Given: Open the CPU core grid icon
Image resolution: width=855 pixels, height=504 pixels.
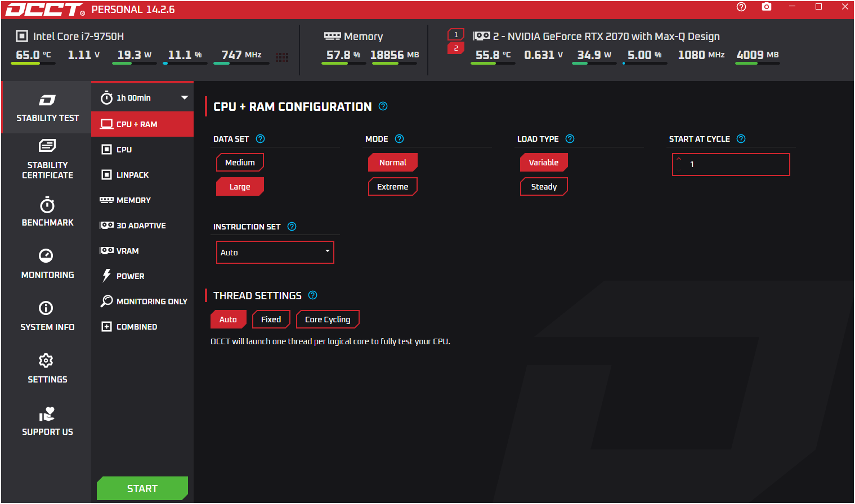Looking at the screenshot, I should [282, 57].
